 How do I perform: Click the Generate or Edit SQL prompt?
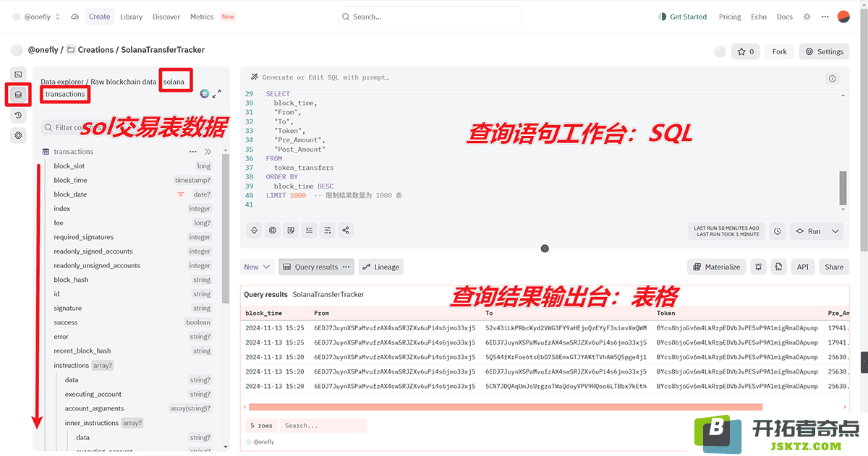pos(325,77)
